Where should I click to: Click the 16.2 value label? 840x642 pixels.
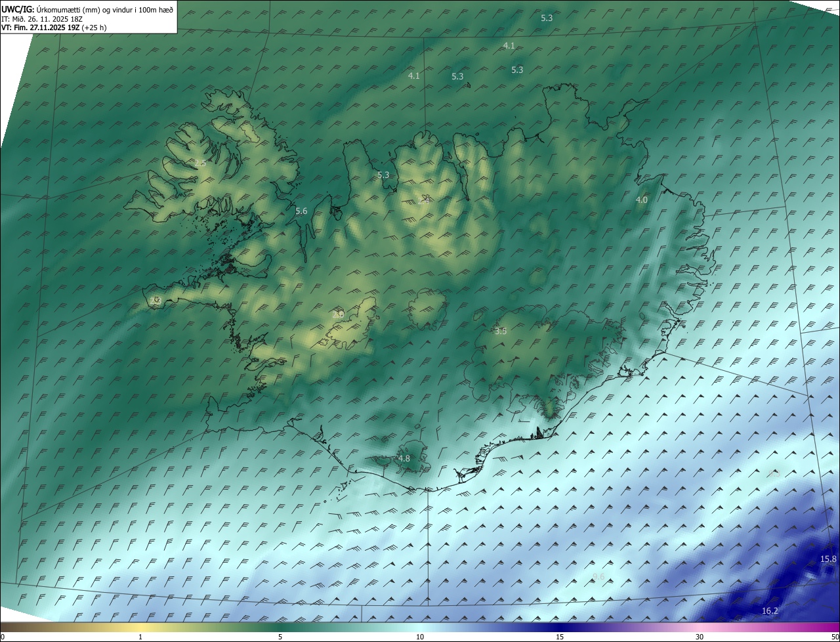click(770, 611)
